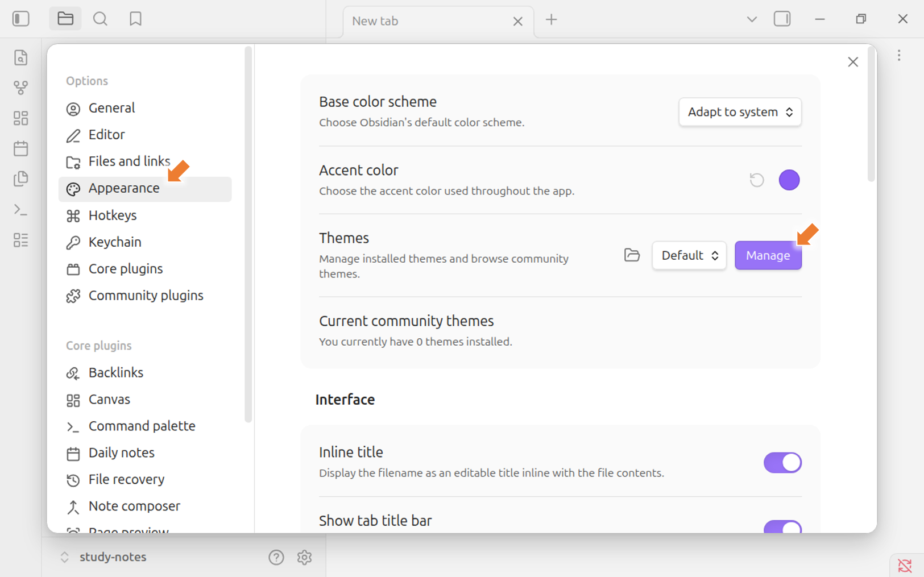Screen dimensions: 924x577
Task: Open the more options vertical dots menu
Action: (899, 55)
